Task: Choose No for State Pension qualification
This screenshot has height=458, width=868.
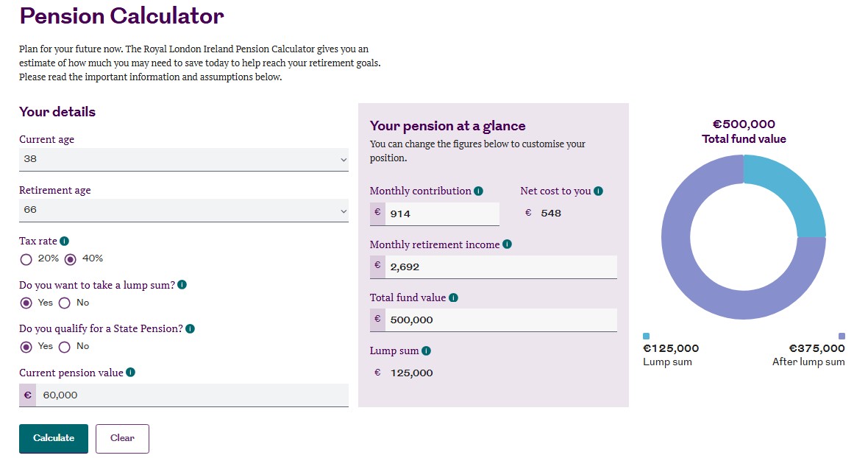Action: [65, 347]
